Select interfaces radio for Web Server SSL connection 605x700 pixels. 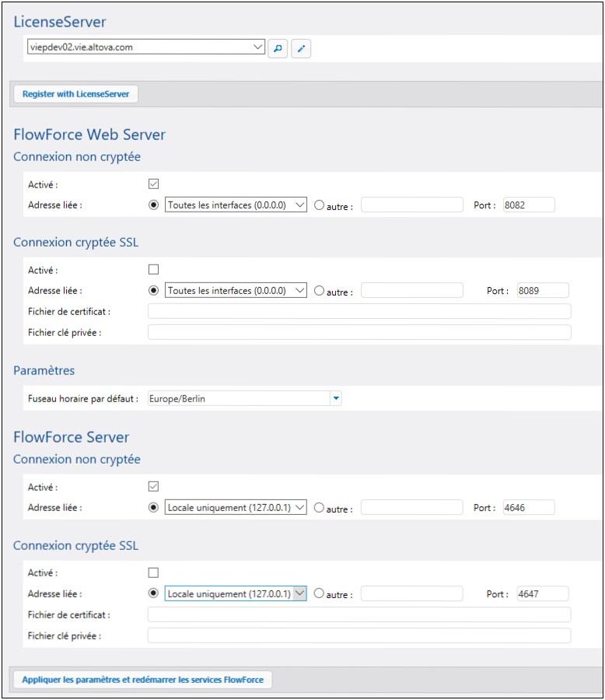tap(153, 291)
